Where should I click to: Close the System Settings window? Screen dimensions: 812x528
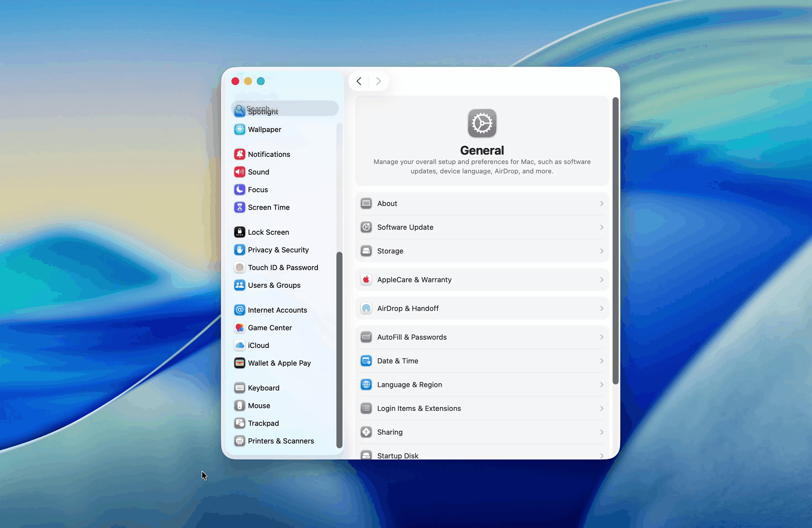point(235,81)
